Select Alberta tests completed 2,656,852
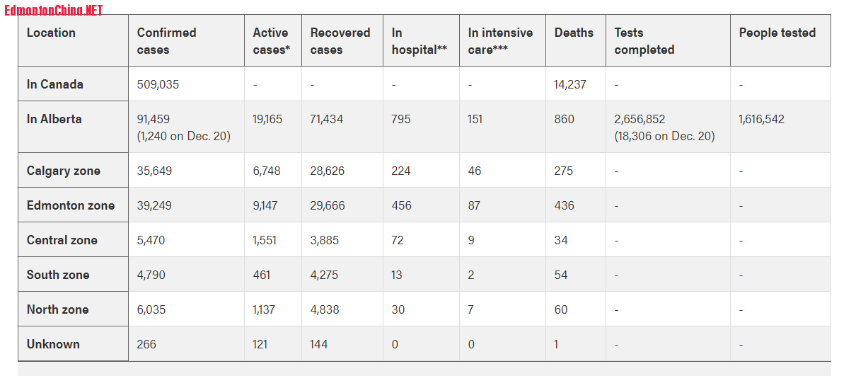 [640, 119]
